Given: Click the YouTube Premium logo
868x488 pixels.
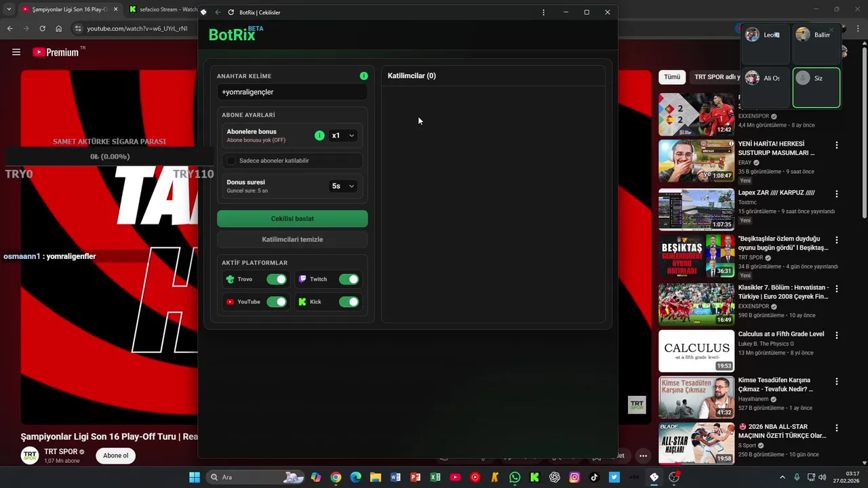Looking at the screenshot, I should coord(56,52).
